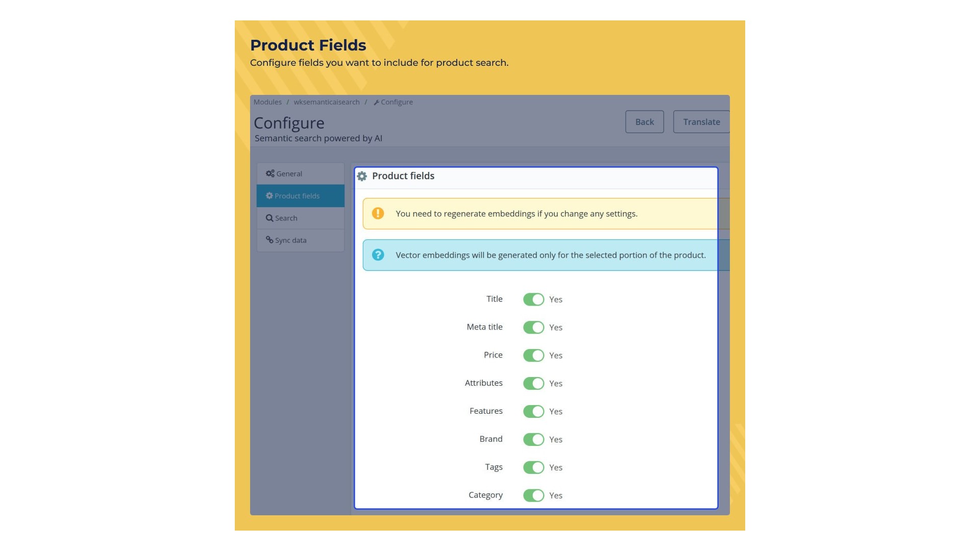Turn off the Brand toggle
980x551 pixels.
(533, 440)
